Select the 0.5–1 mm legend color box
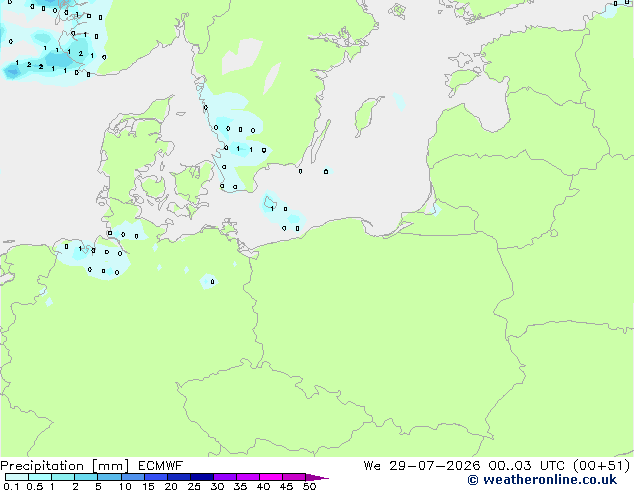Image resolution: width=634 pixels, height=490 pixels. (40, 477)
